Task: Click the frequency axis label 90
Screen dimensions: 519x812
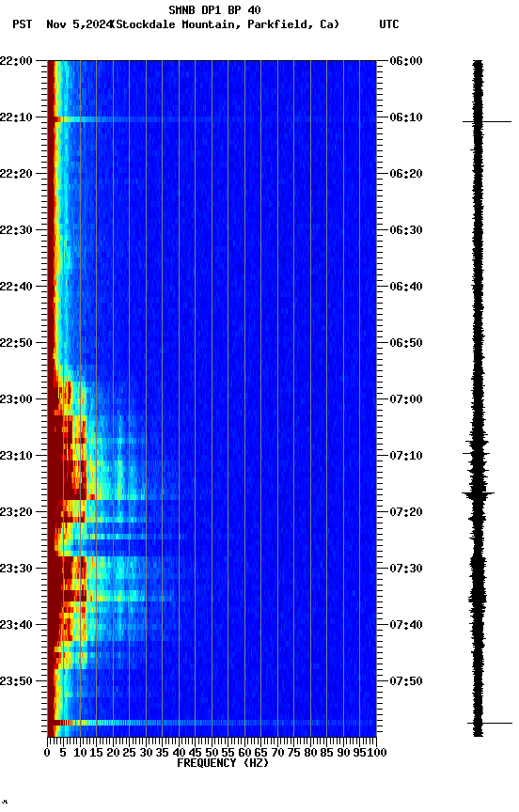Action: click(x=343, y=753)
